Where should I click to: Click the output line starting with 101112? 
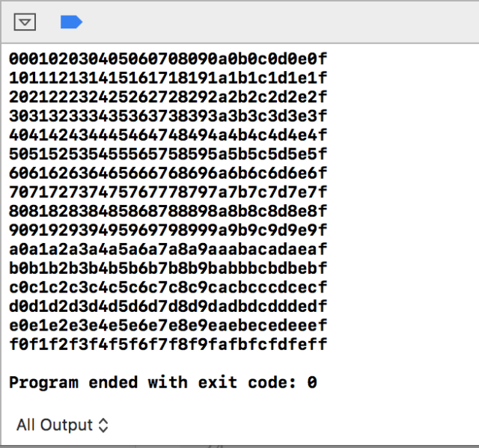tap(168, 78)
